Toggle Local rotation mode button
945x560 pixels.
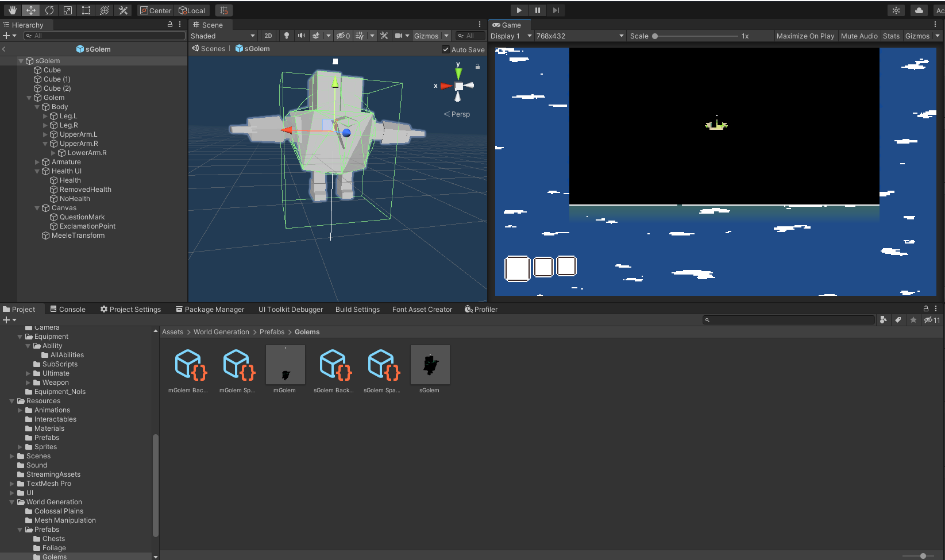(x=192, y=10)
